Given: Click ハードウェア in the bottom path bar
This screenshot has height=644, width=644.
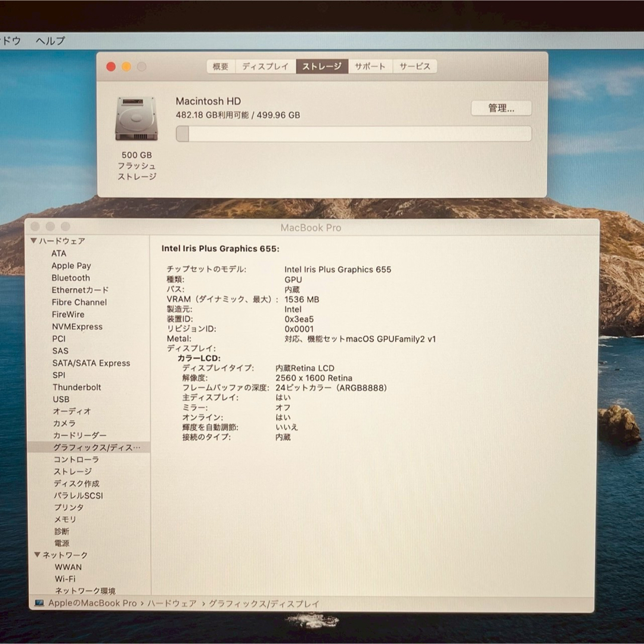Looking at the screenshot, I should [x=172, y=603].
